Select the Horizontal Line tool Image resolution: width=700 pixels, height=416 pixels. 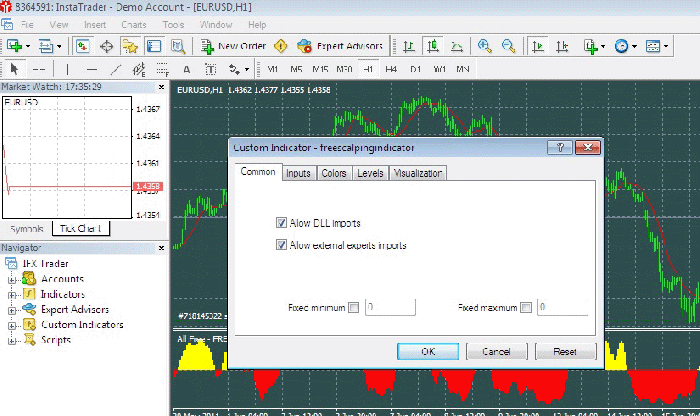click(92, 69)
